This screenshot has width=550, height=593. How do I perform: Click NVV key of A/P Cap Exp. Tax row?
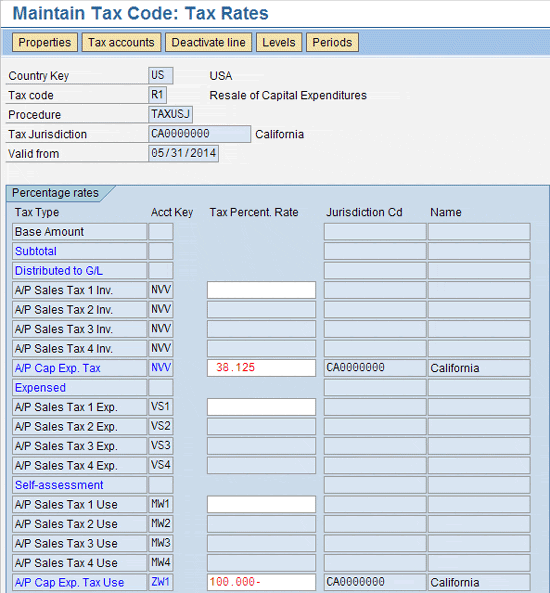[x=161, y=368]
